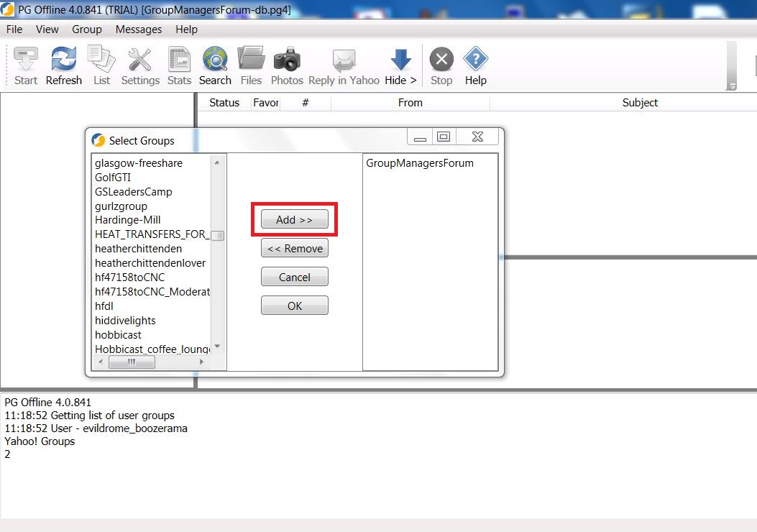Open the Photos icon
The height and width of the screenshot is (532, 757).
287,65
